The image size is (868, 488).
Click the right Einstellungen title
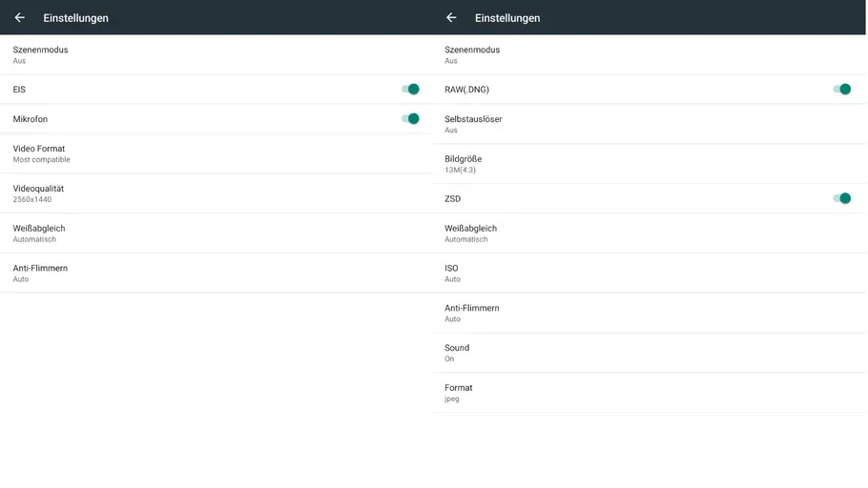click(507, 18)
